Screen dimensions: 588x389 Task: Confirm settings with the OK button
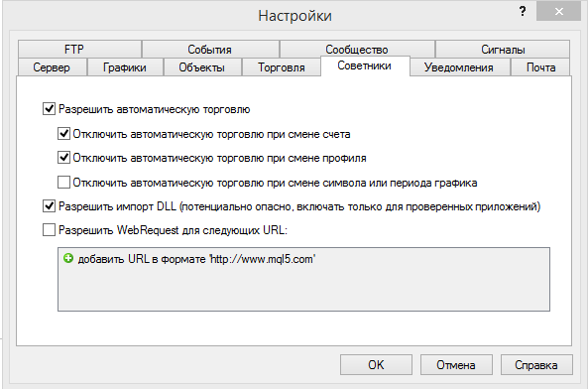coord(376,364)
